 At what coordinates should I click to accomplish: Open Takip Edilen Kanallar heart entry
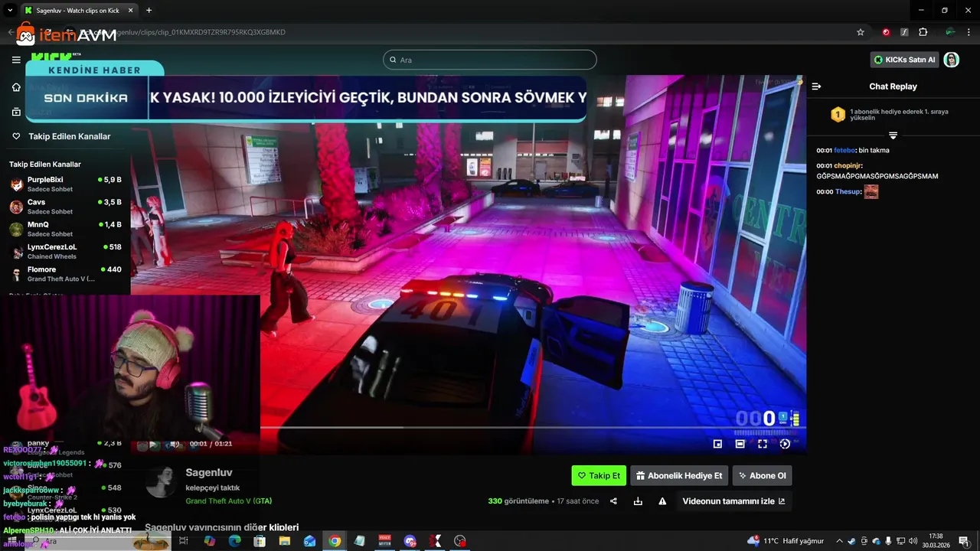pyautogui.click(x=61, y=136)
